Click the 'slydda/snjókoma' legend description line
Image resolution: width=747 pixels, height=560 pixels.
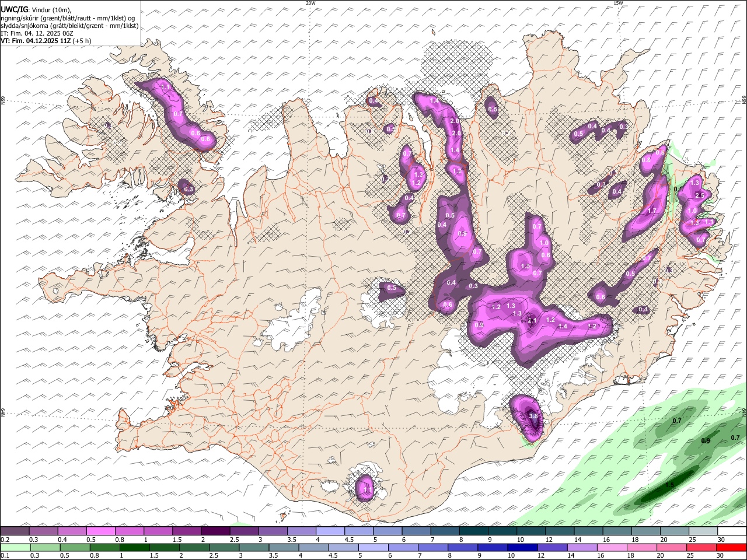(69, 26)
